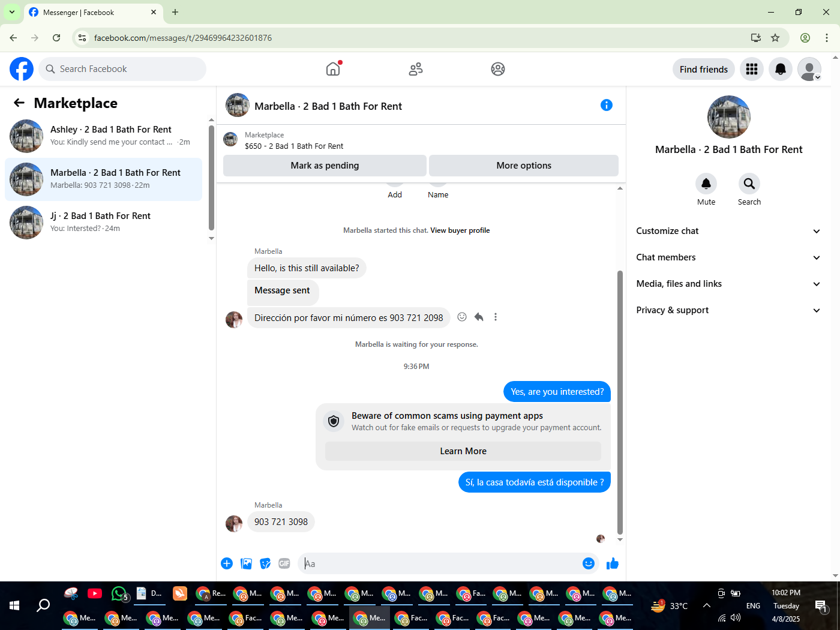Viewport: 840px width, 630px height.
Task: Choose a sticker
Action: pyautogui.click(x=265, y=563)
